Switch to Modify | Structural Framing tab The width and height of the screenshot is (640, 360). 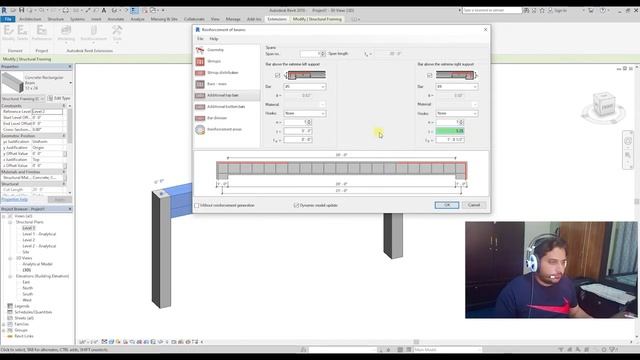[x=317, y=19]
